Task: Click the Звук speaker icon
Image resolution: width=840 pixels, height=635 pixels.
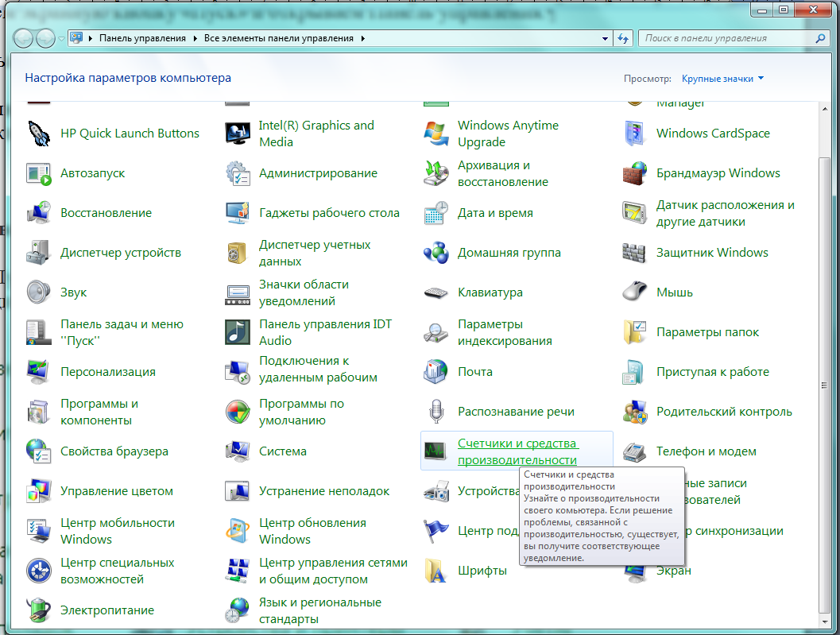Action: 38,292
